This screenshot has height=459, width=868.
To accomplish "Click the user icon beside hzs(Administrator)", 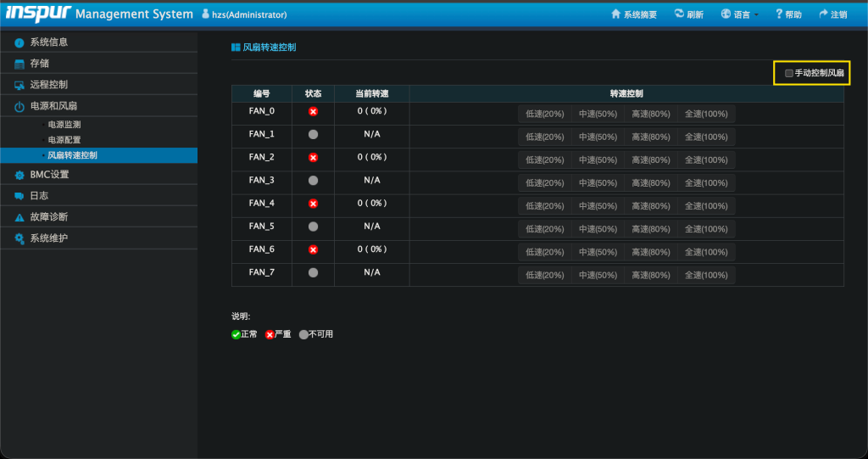I will tap(205, 14).
